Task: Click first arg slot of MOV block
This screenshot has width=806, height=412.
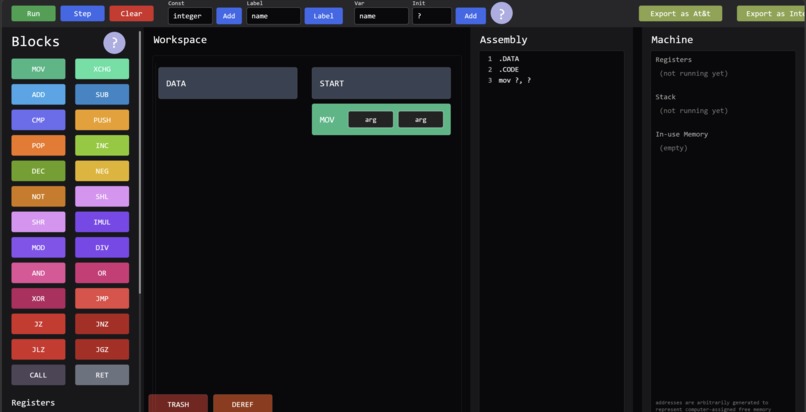Action: [371, 120]
